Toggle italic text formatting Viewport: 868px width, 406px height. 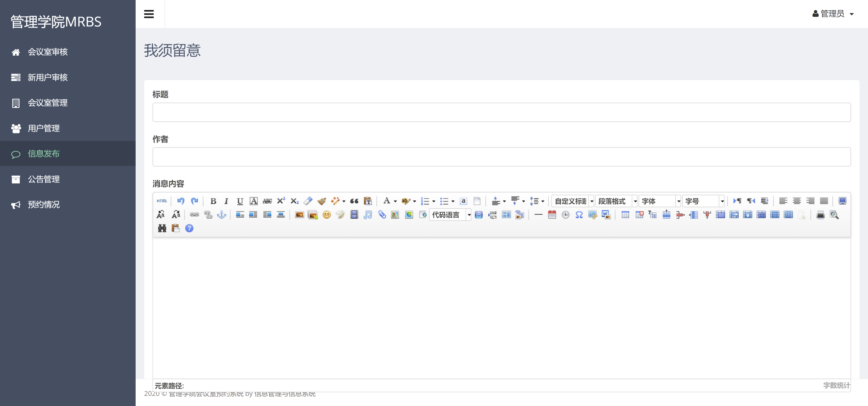(x=226, y=201)
